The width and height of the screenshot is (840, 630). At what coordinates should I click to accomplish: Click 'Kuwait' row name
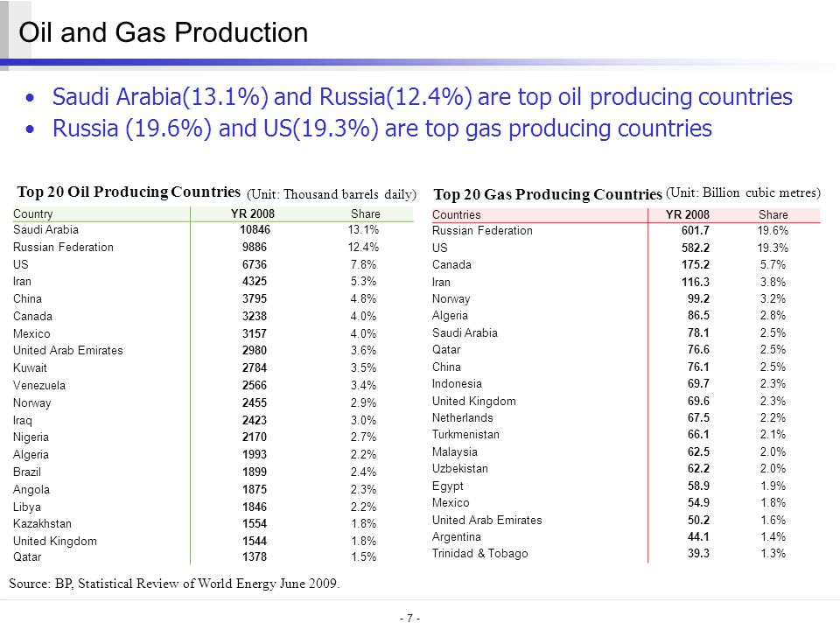click(x=30, y=368)
